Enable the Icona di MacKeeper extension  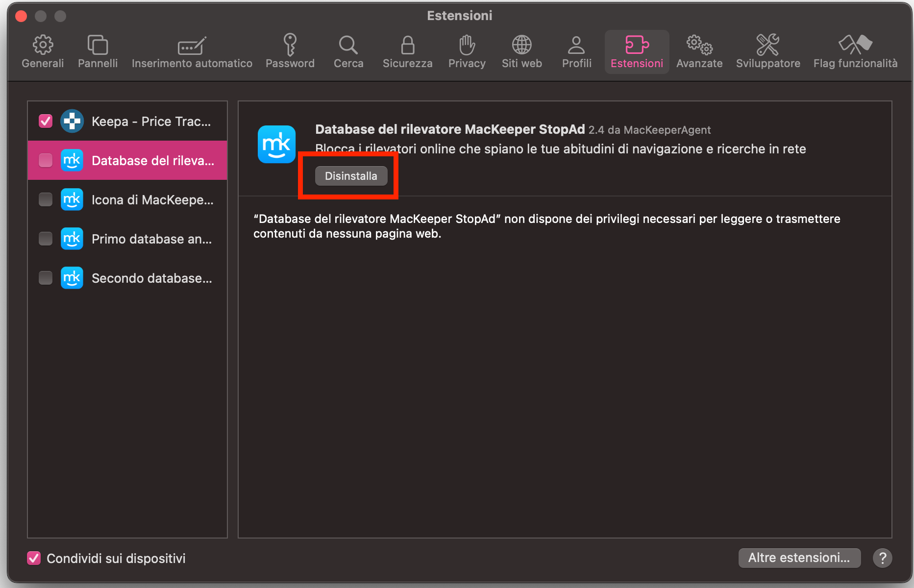pos(45,199)
